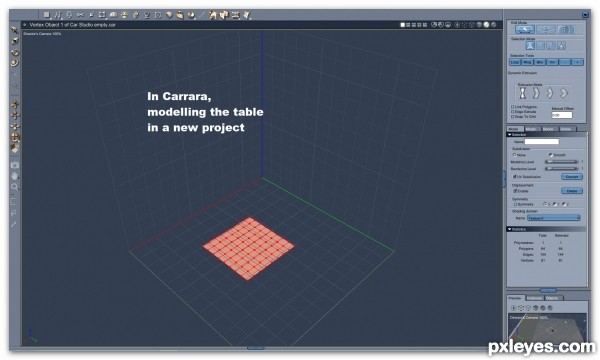Click the bright sphere display mode icon
Image resolution: width=600 pixels, height=360 pixels.
click(486, 25)
